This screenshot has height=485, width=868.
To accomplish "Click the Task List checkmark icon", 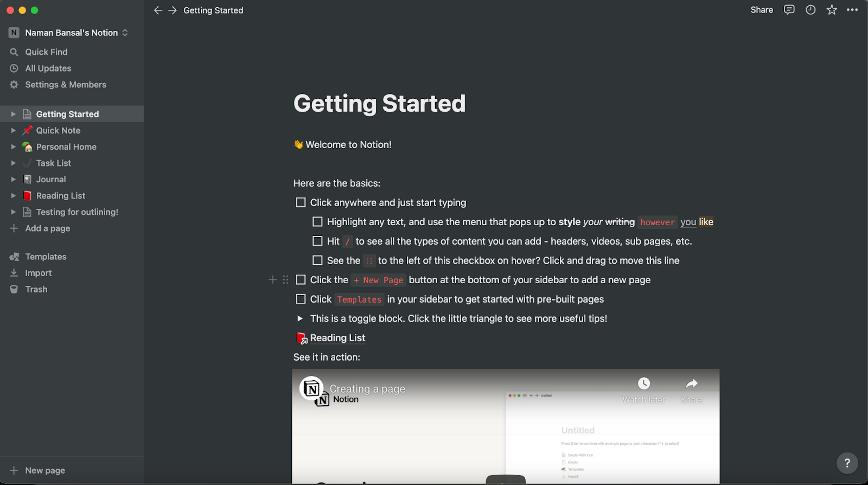I will pos(27,163).
